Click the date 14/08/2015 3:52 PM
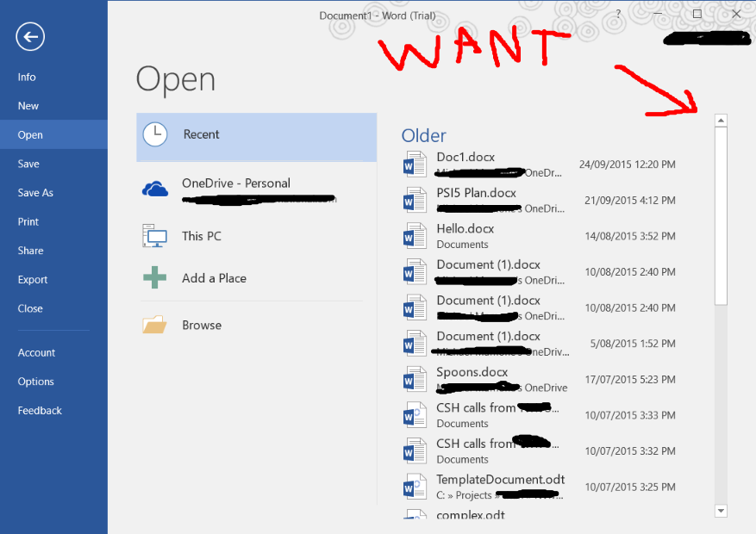 (x=629, y=236)
